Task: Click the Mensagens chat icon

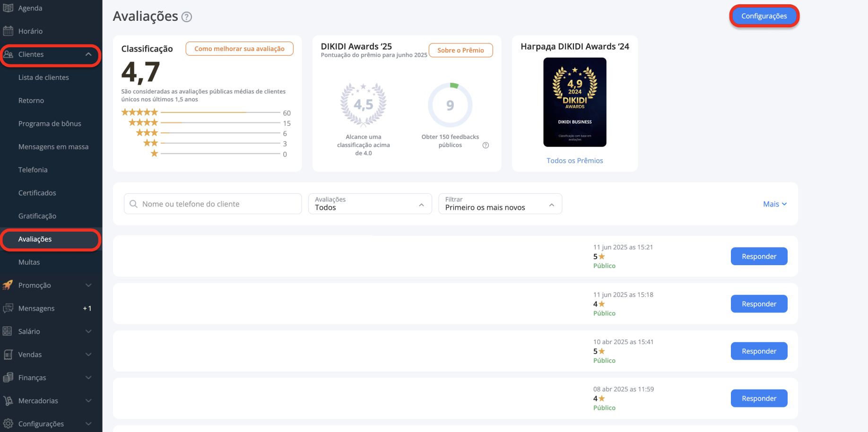Action: click(8, 308)
